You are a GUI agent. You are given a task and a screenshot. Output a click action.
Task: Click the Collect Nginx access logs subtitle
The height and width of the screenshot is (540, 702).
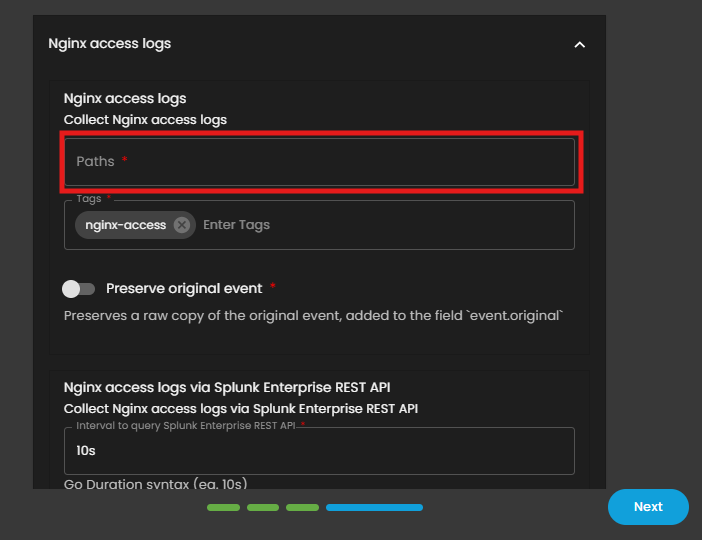click(145, 120)
